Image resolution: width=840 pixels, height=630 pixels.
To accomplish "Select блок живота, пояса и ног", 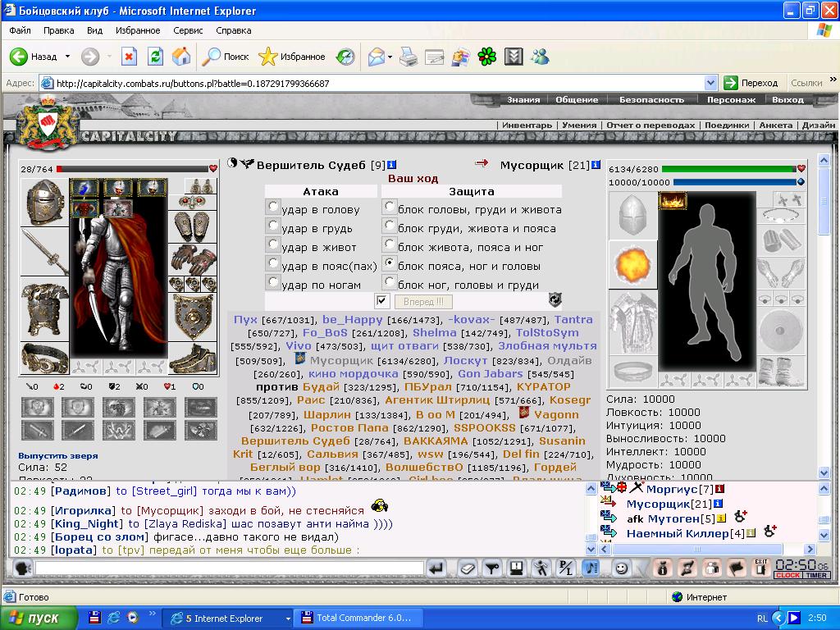I will (x=390, y=244).
